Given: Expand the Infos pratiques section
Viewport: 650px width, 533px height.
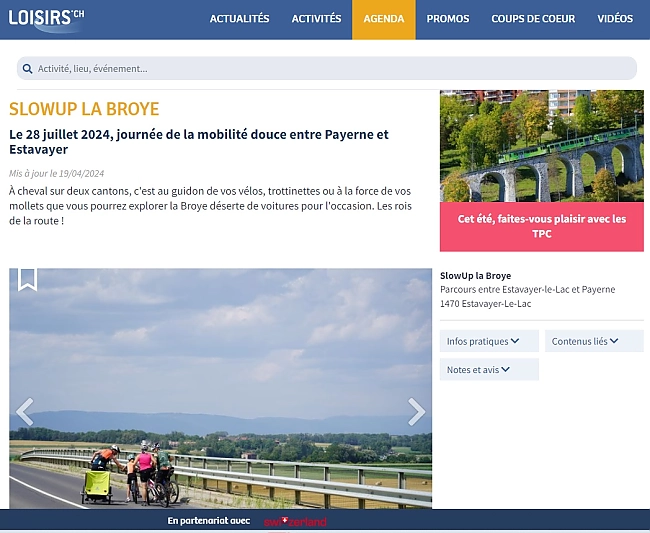Looking at the screenshot, I should point(488,341).
